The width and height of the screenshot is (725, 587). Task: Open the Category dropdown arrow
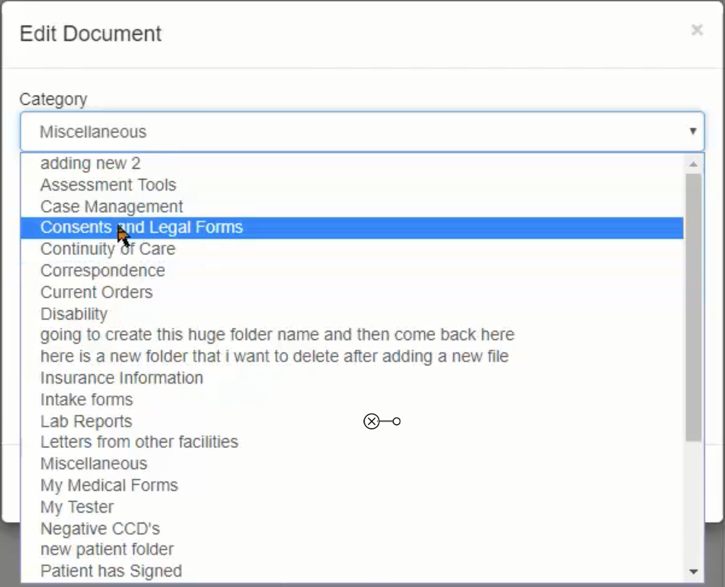coord(692,132)
